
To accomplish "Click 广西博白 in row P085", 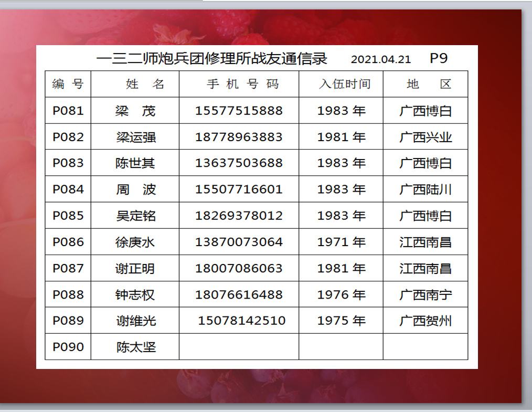I will pyautogui.click(x=425, y=216).
